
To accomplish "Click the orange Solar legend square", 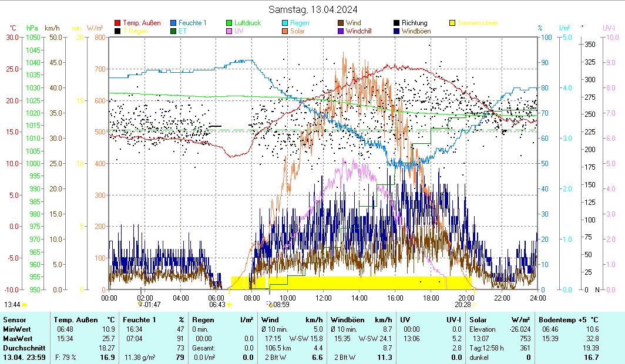I will (x=285, y=32).
